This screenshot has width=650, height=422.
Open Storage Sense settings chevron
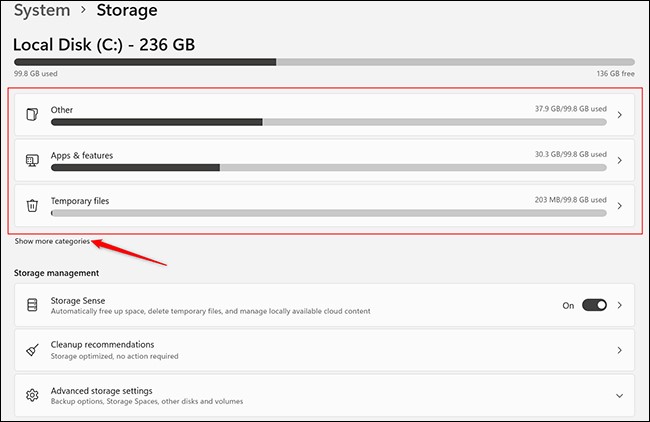pyautogui.click(x=620, y=305)
